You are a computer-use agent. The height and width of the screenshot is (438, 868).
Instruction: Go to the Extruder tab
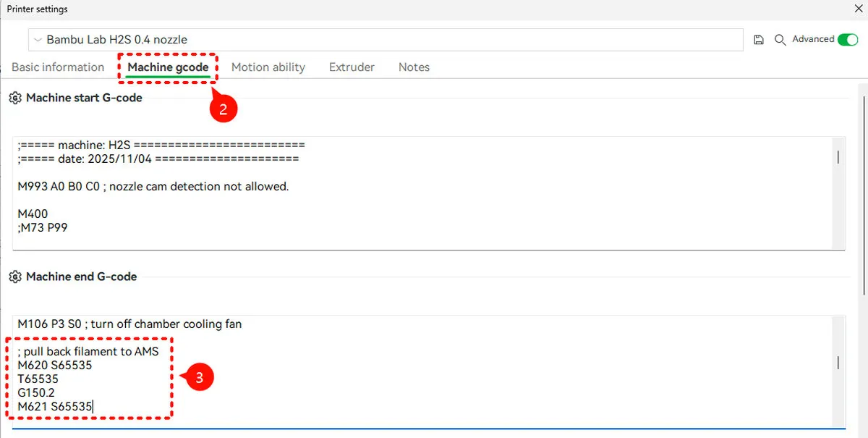[x=352, y=67]
